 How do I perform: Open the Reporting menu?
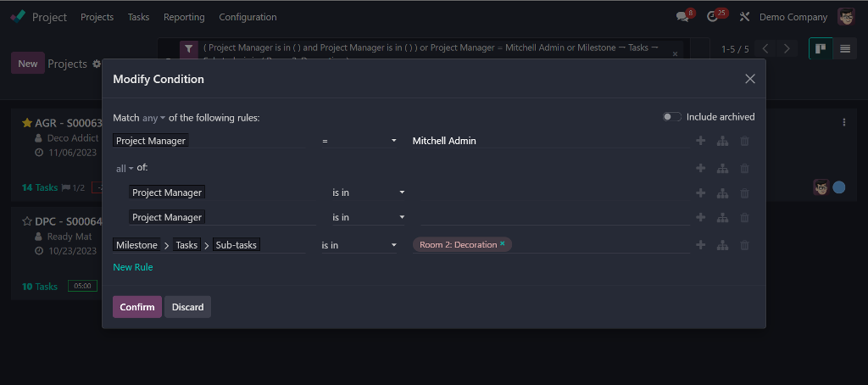pos(184,17)
